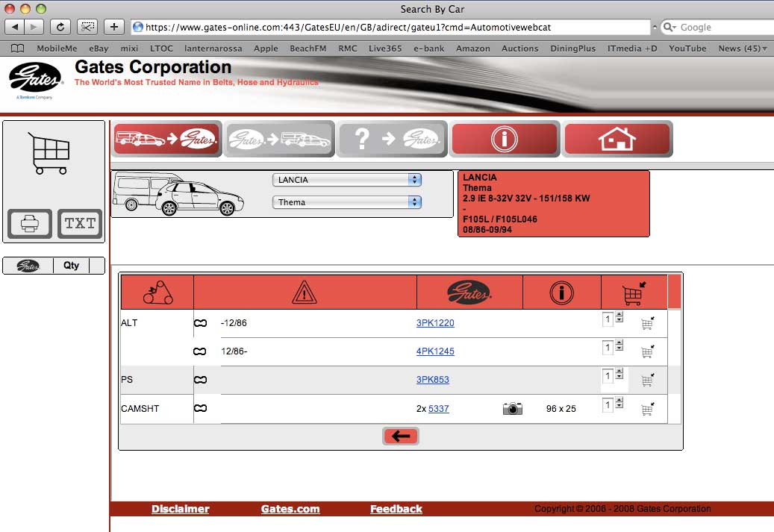
Task: Click Gates logo column header
Action: pos(469,292)
